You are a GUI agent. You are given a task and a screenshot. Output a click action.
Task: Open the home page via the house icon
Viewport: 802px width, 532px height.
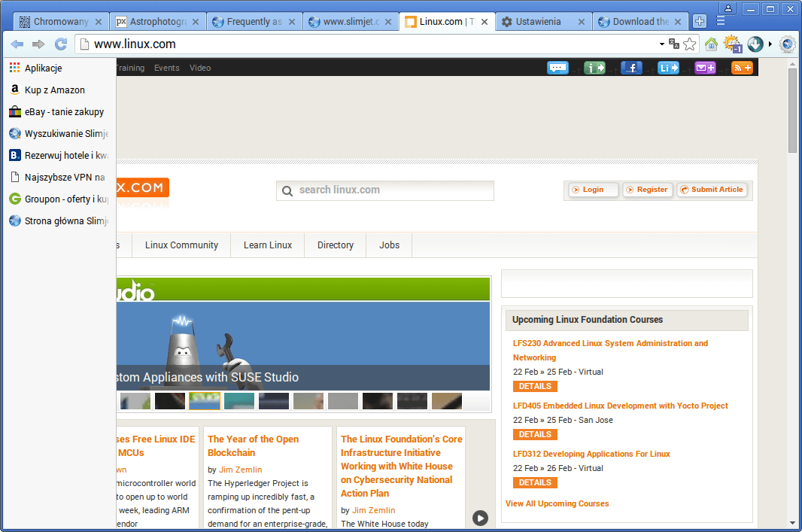(x=711, y=44)
